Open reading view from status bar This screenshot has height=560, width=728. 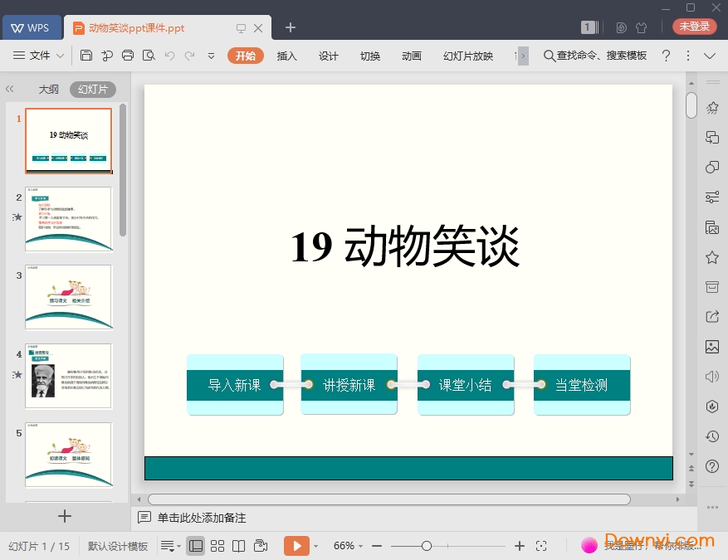click(x=240, y=545)
